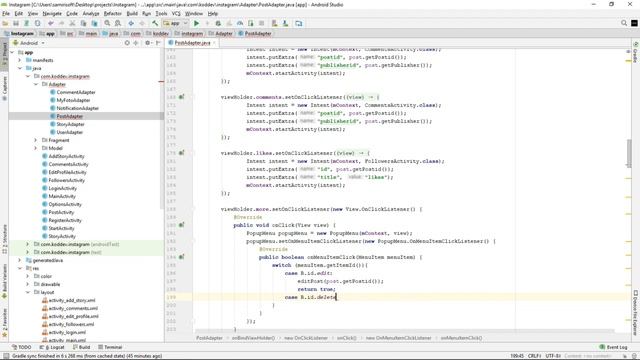The height and width of the screenshot is (360, 640).
Task: Click the Find magnifier icon in toolbar
Action: (x=107, y=23)
